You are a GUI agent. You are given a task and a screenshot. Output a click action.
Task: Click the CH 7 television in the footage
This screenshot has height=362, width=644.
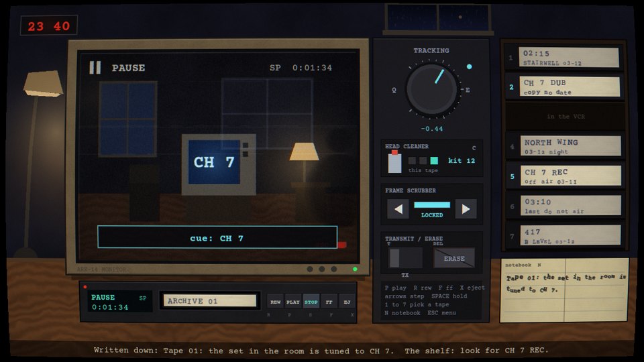219,164
